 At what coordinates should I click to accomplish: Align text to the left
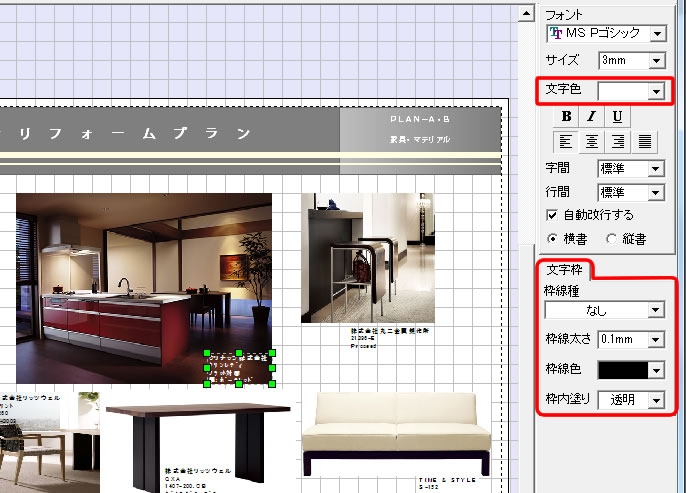566,142
